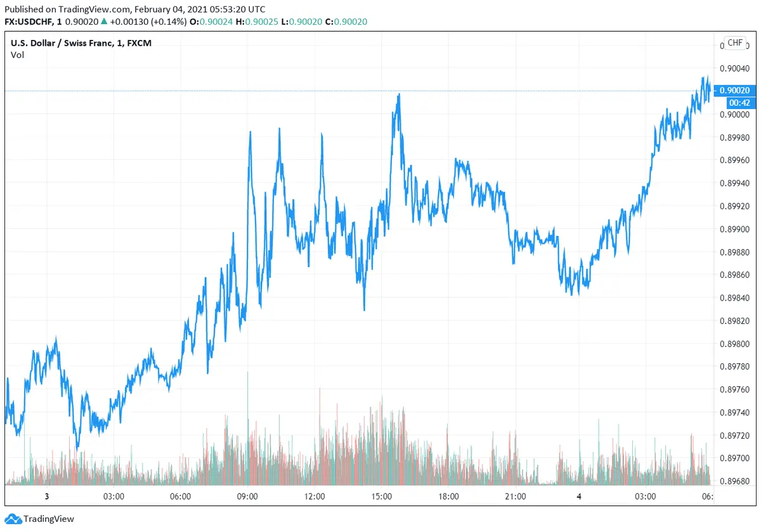Select the U.S. Dollar / Swiss Franc title
Image resolution: width=761 pixels, height=532 pixels.
[62, 42]
